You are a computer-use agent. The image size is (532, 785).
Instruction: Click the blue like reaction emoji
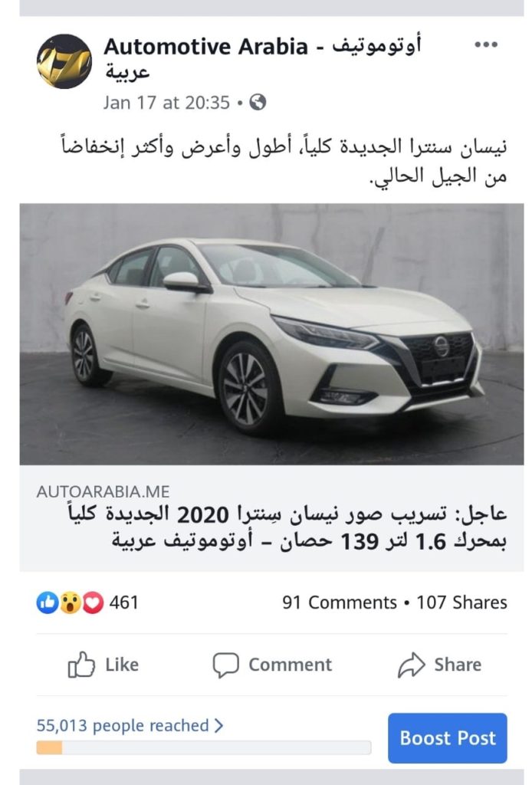48,603
